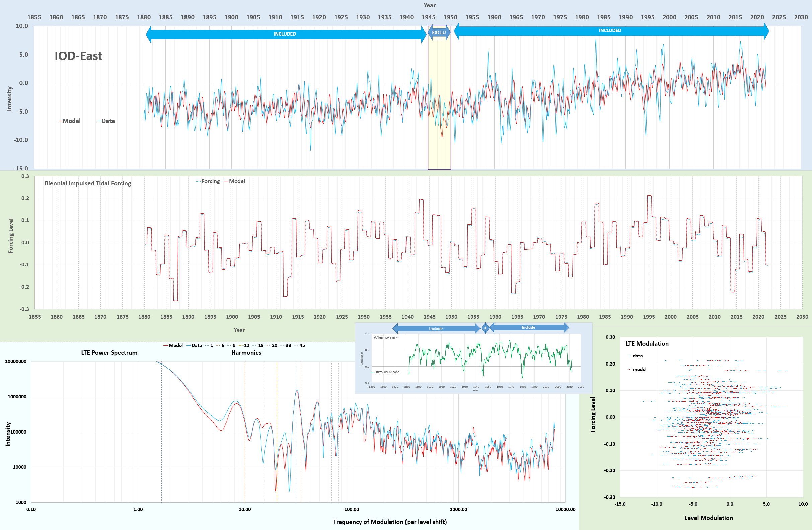Screen dimensions: 812x530
Task: Select Biennial Impulsed Tidal Forcing title
Action: click(x=88, y=183)
